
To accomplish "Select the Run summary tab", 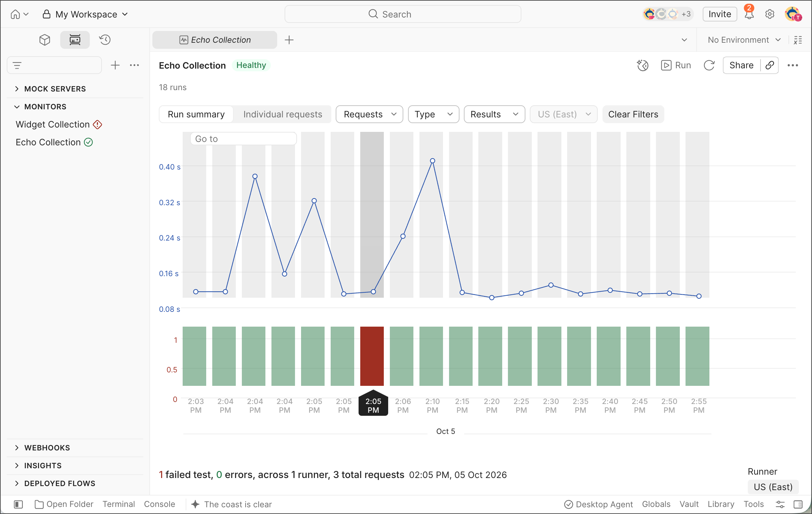I will point(196,114).
